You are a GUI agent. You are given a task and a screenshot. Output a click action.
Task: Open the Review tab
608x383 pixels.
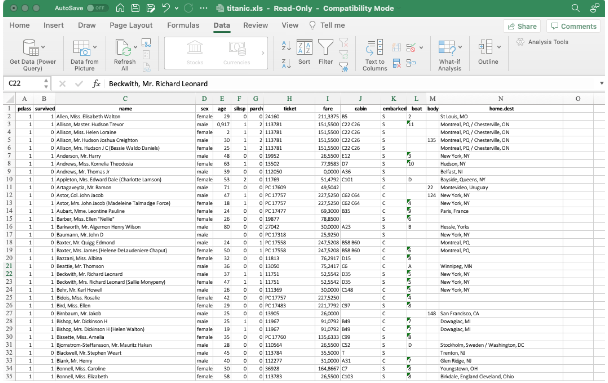click(x=256, y=26)
